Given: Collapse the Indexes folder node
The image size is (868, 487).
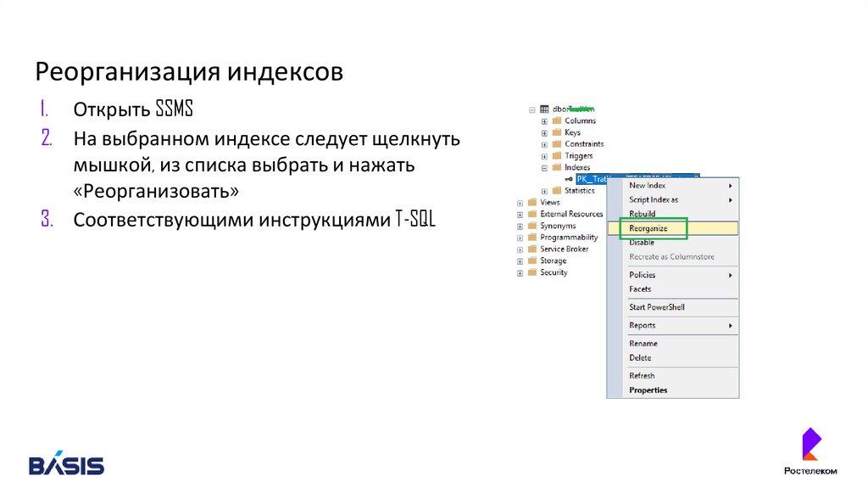Looking at the screenshot, I should [x=544, y=168].
